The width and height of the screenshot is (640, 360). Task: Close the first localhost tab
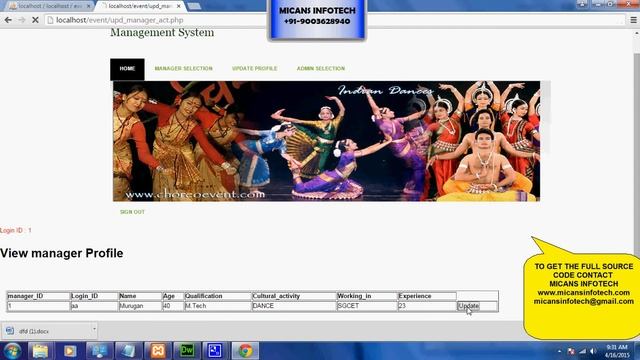[x=88, y=6]
